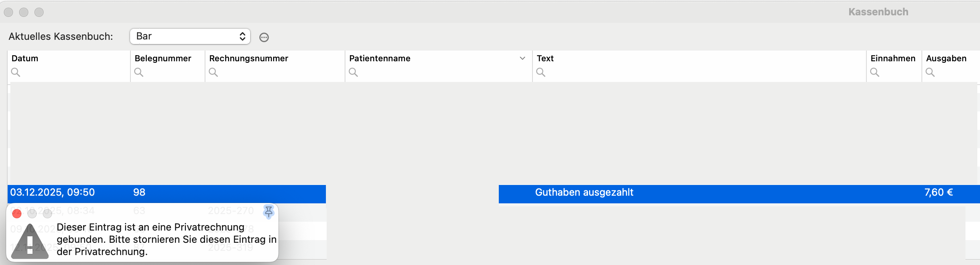Click search magnifier icon under Belegnummer column
This screenshot has width=980, height=265.
[139, 72]
